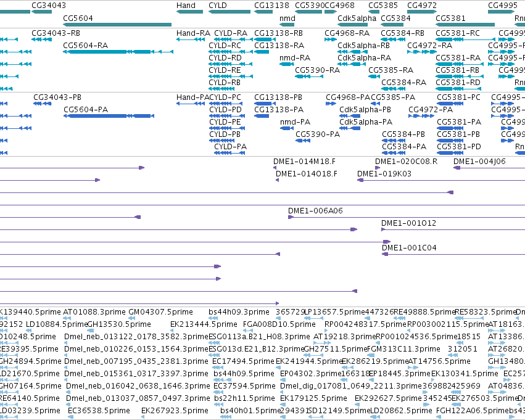
Task: Click the CG5381-PD protein label
Action: pos(459,147)
